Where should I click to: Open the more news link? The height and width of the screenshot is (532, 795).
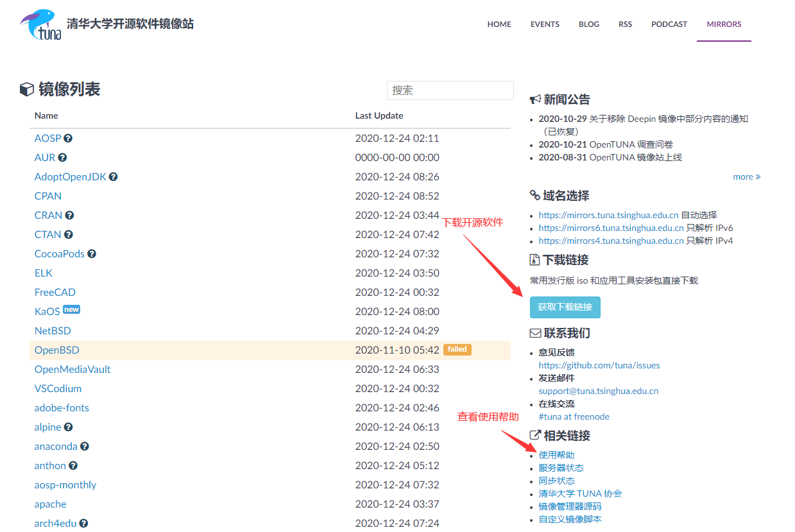(x=746, y=176)
